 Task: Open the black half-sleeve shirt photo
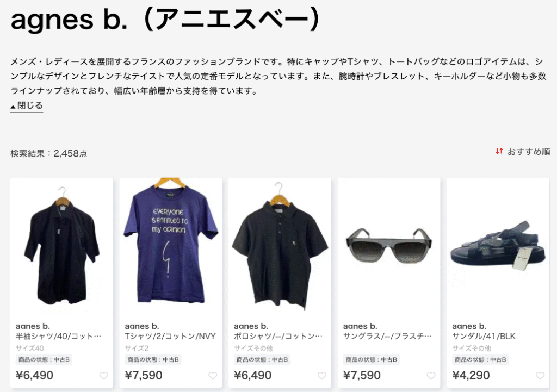(x=61, y=247)
